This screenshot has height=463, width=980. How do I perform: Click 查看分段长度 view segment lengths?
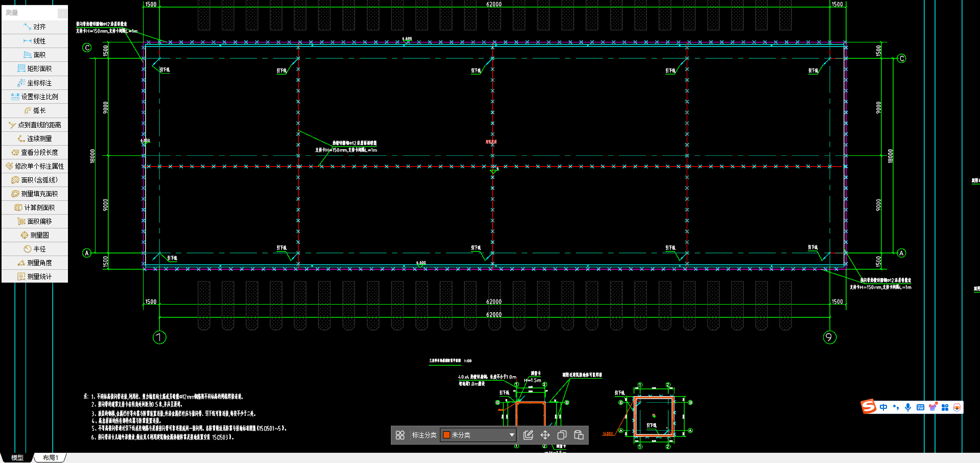(x=35, y=152)
